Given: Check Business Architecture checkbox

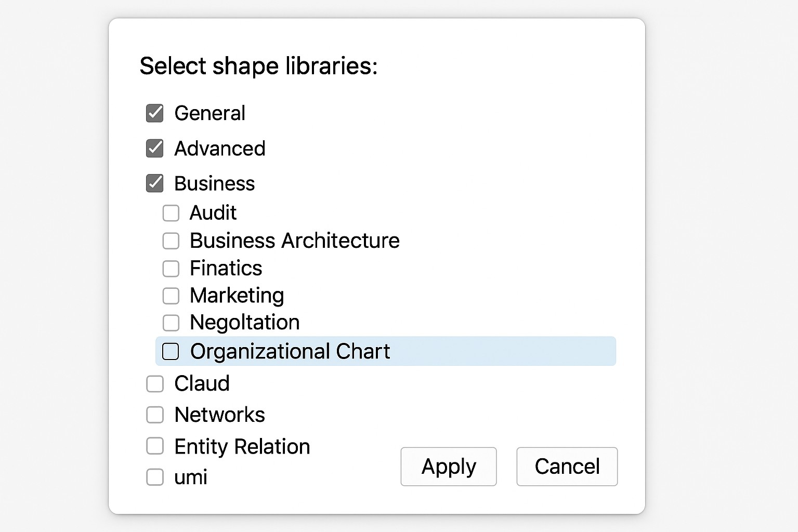Looking at the screenshot, I should point(171,241).
